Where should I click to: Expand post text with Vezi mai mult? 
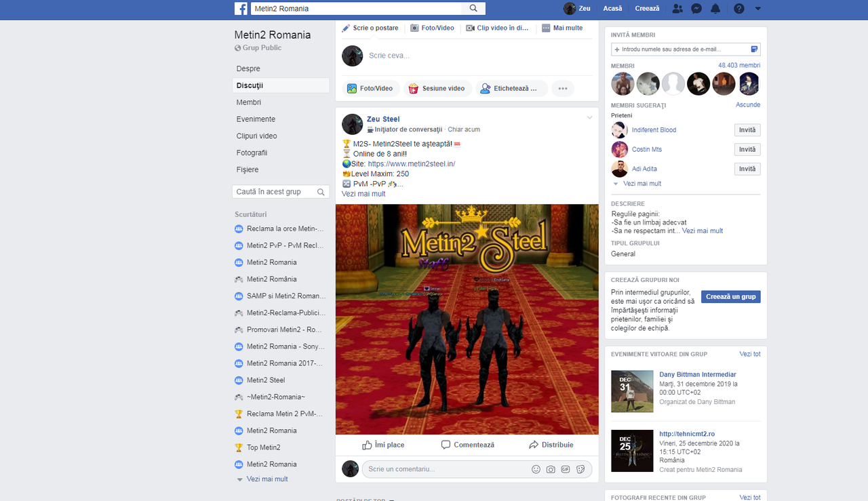(x=363, y=194)
